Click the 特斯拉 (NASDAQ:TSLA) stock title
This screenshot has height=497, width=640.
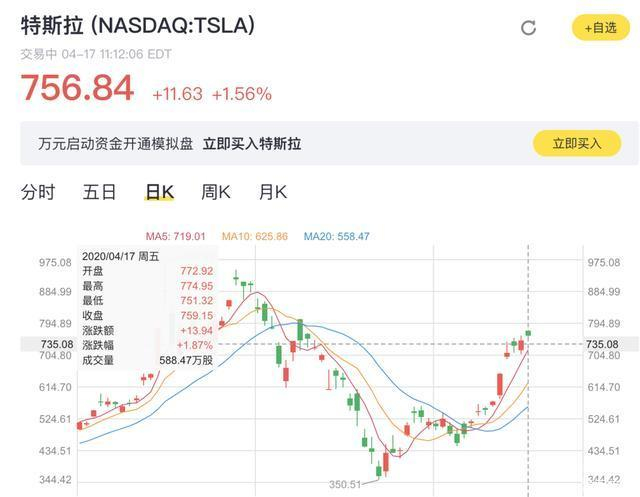138,26
